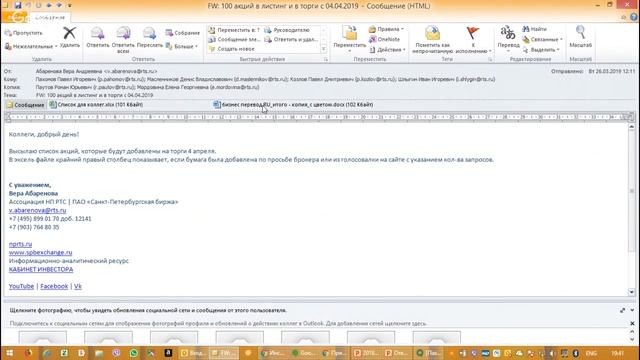Open Facebook link in signature
The width and height of the screenshot is (640, 360).
point(54,287)
